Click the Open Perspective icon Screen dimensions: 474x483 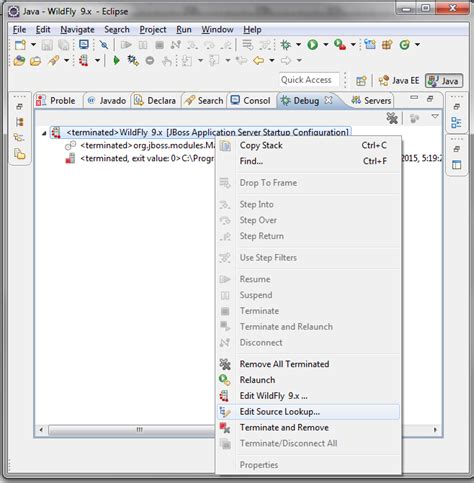[x=361, y=81]
